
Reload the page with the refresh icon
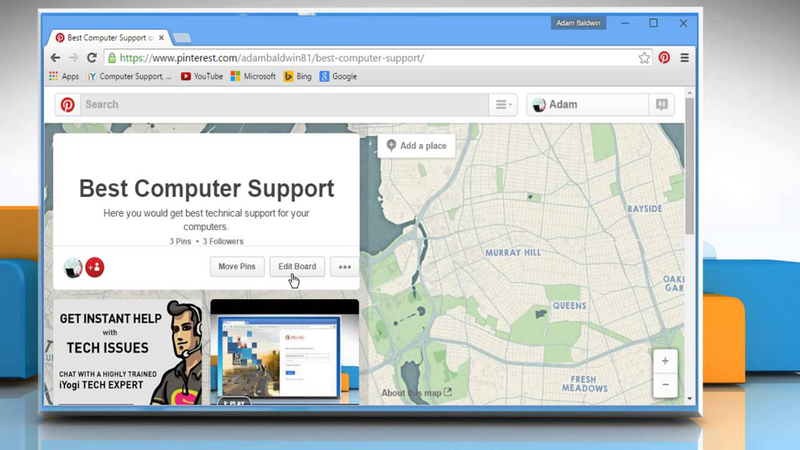(x=92, y=58)
